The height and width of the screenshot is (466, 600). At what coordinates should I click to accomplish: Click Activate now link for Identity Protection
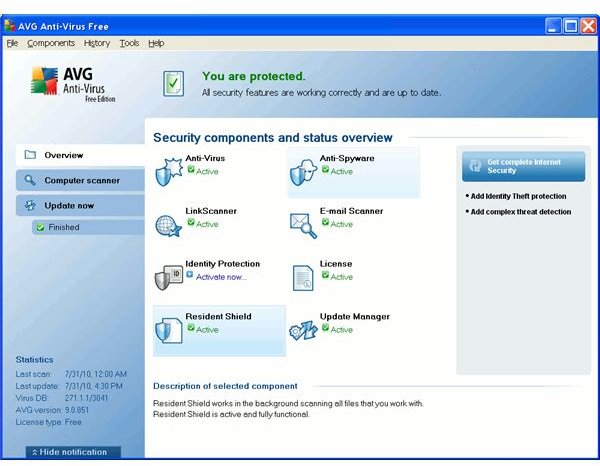click(x=221, y=277)
